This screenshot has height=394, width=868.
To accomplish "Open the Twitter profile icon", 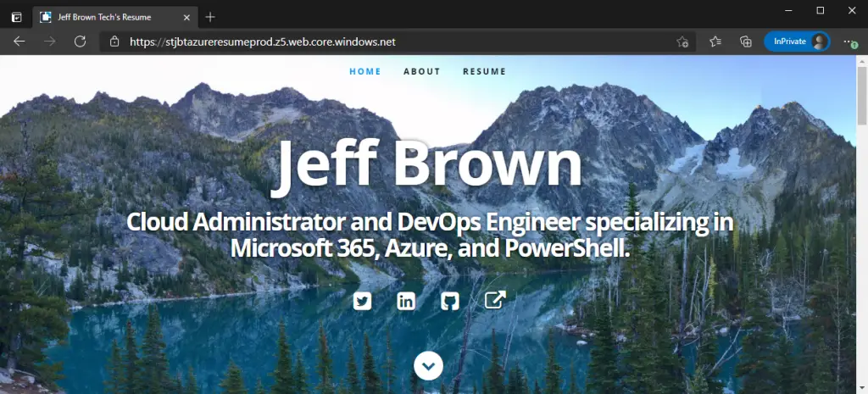I will point(362,301).
